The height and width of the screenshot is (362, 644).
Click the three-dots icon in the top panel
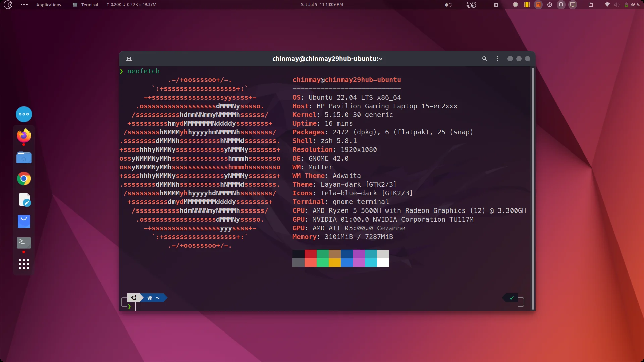24,5
